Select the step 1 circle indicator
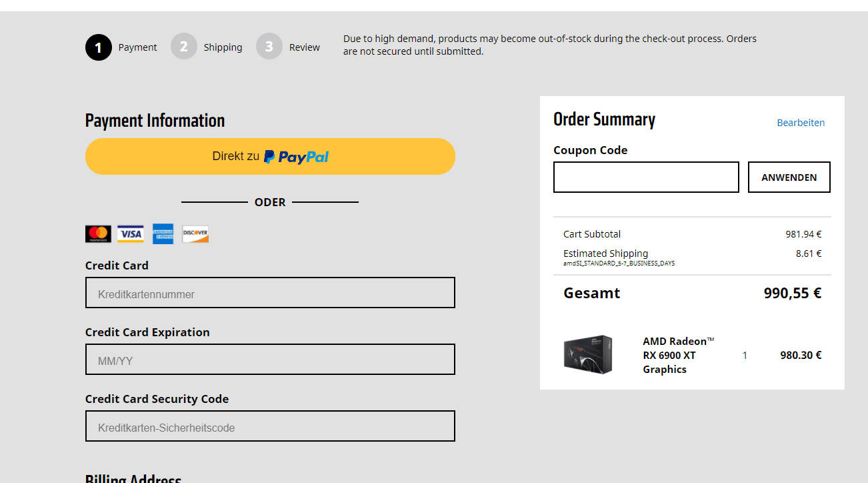This screenshot has width=868, height=483. coord(99,47)
